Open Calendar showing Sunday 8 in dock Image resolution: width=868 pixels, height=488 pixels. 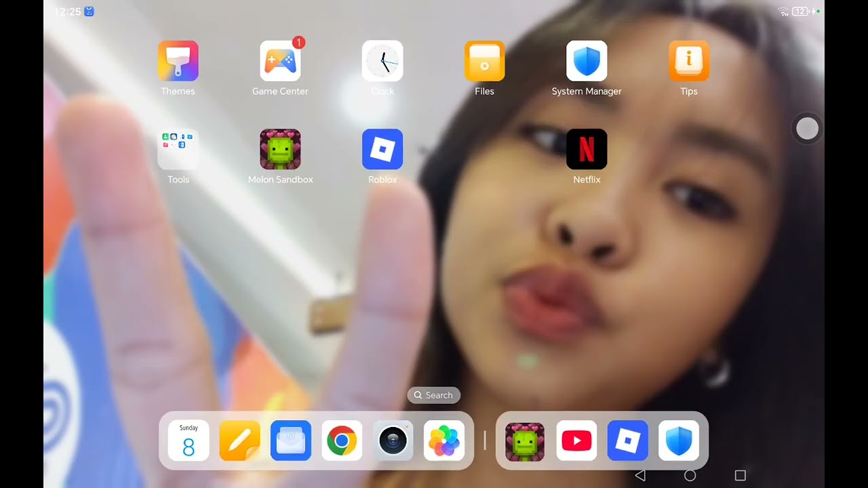[x=189, y=441]
